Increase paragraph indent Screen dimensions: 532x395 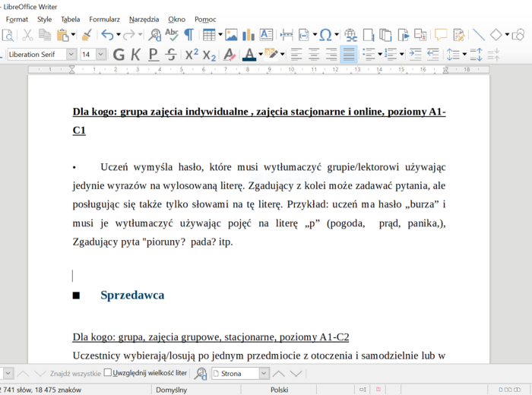(415, 55)
